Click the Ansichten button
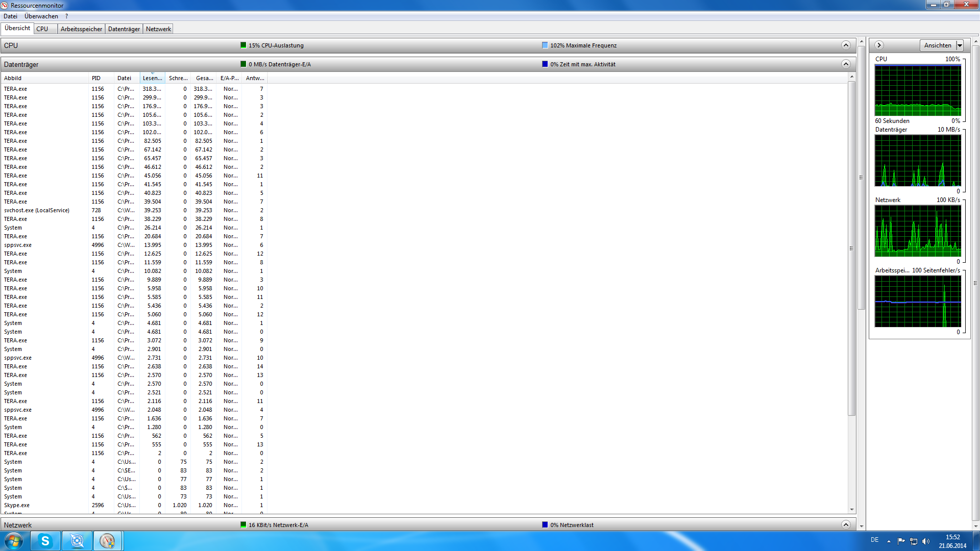 click(938, 45)
